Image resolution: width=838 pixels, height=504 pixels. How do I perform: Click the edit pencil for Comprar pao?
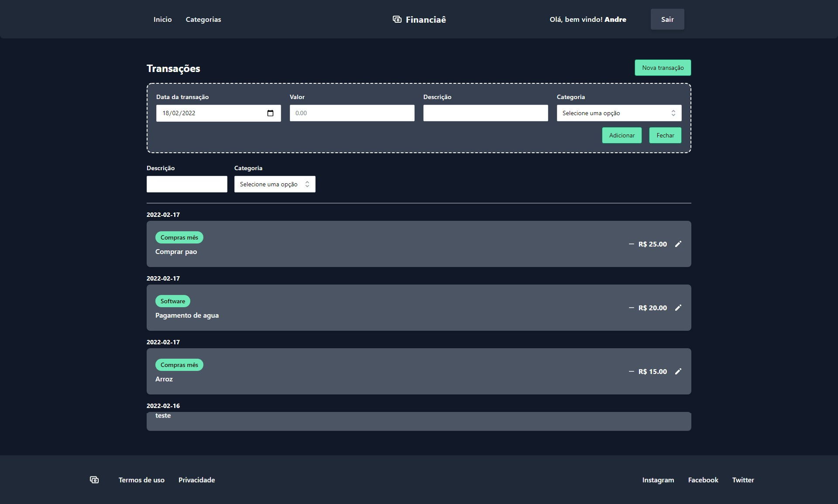click(x=678, y=244)
